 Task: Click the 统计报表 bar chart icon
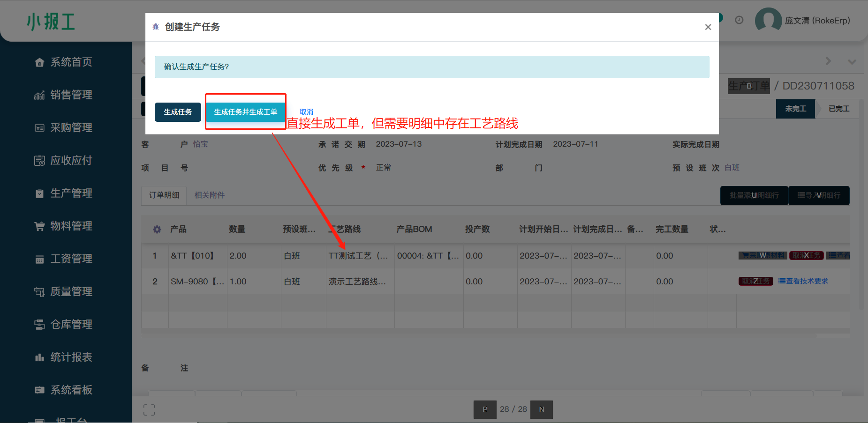pos(39,357)
